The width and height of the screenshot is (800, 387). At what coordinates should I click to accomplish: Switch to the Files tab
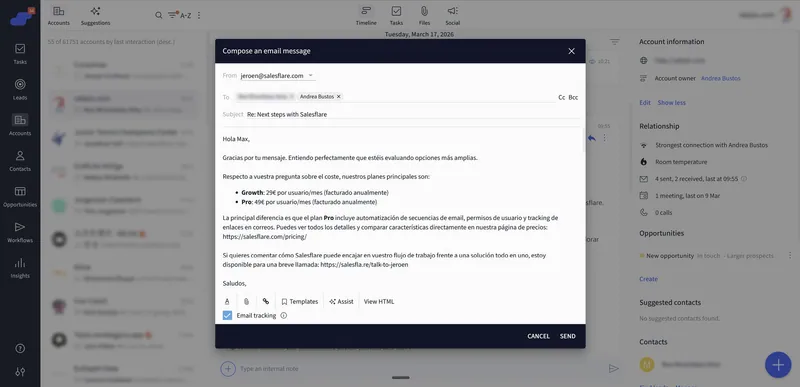pyautogui.click(x=424, y=16)
